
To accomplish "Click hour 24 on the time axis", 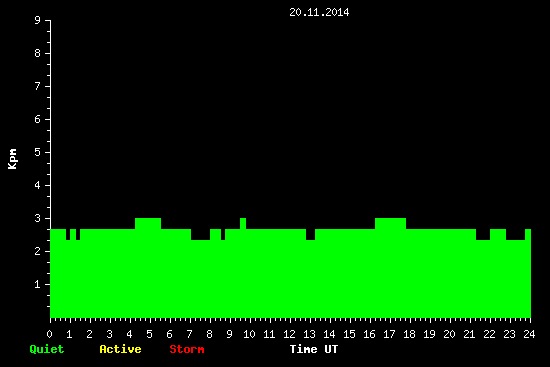I will [x=529, y=334].
